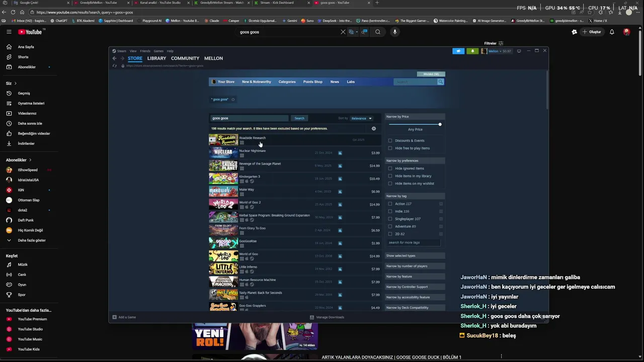Click Steam store search magnifier icon
Screen dimensions: 644x362
(x=440, y=81)
